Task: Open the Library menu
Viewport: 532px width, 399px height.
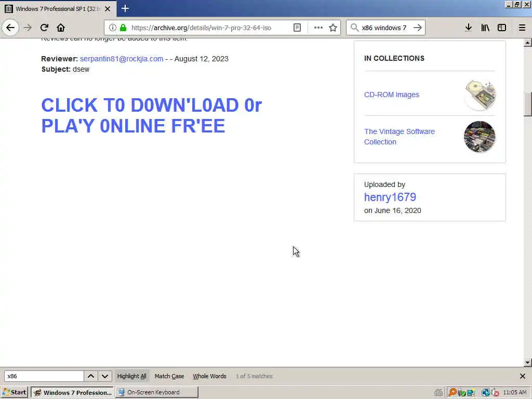Action: [x=485, y=28]
